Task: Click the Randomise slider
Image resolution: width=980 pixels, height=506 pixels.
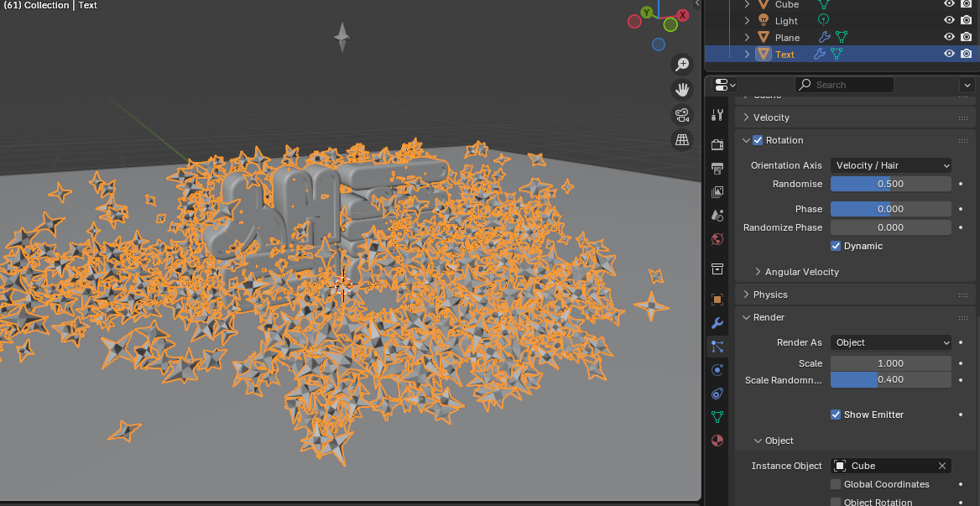Action: coord(890,184)
